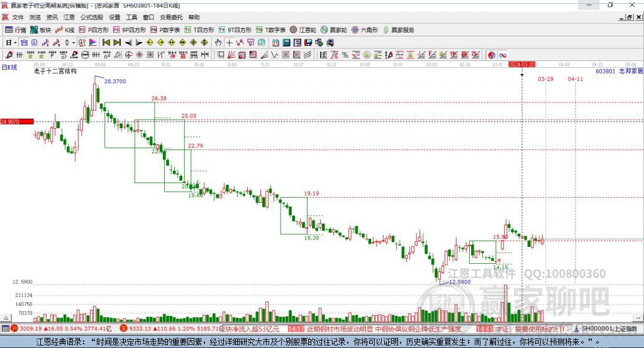This screenshot has width=644, height=348.
Task: Click the 志邦家居 stock name
Action: (631, 71)
